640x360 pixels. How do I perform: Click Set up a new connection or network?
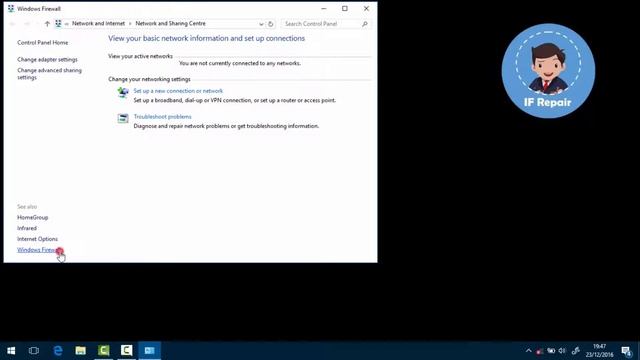click(178, 91)
